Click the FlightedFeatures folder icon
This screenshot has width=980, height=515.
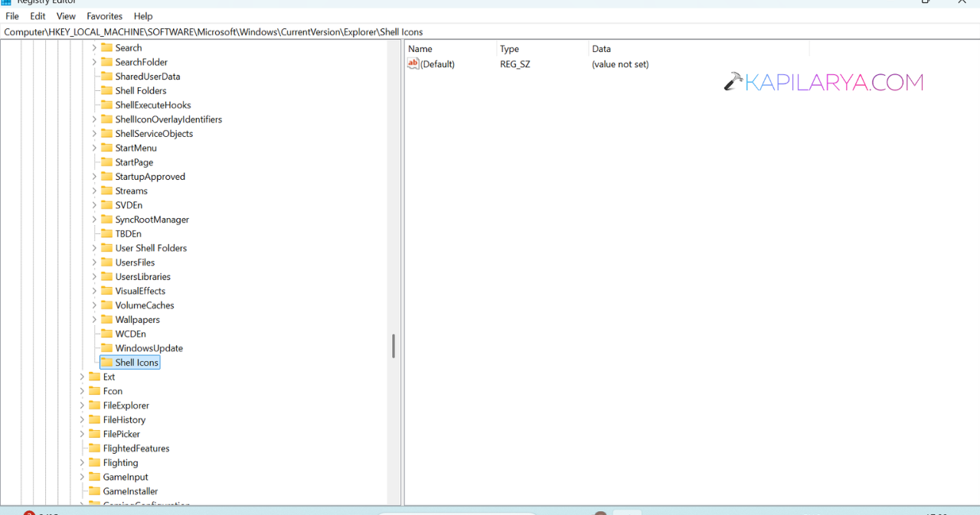pos(95,448)
